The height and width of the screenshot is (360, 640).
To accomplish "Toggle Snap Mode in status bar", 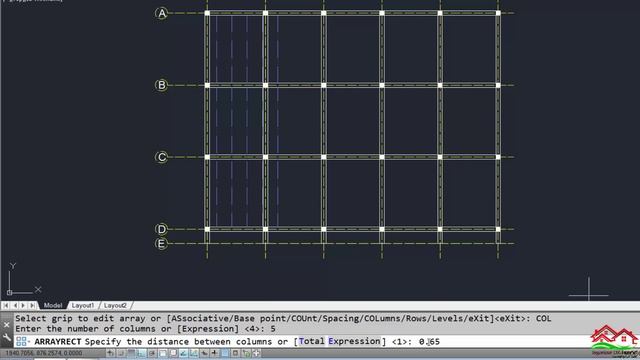I will point(121,353).
